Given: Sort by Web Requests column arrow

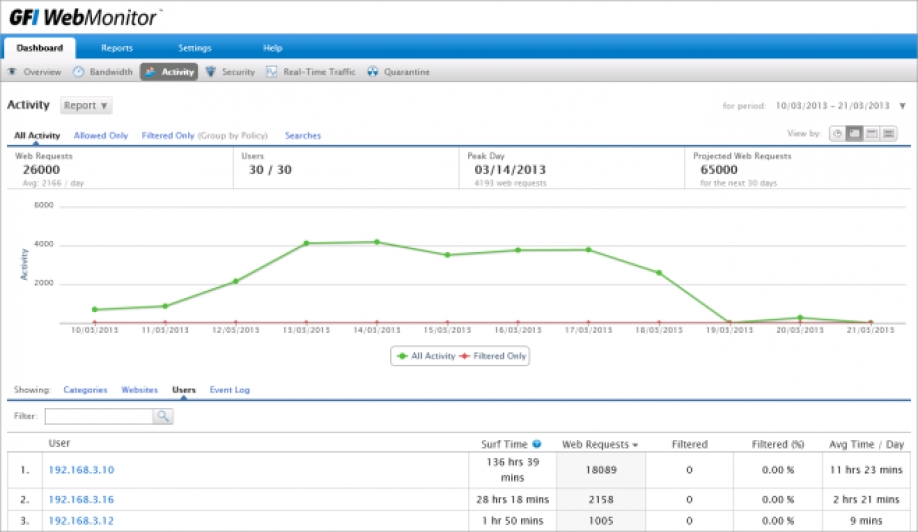Looking at the screenshot, I should 635,445.
